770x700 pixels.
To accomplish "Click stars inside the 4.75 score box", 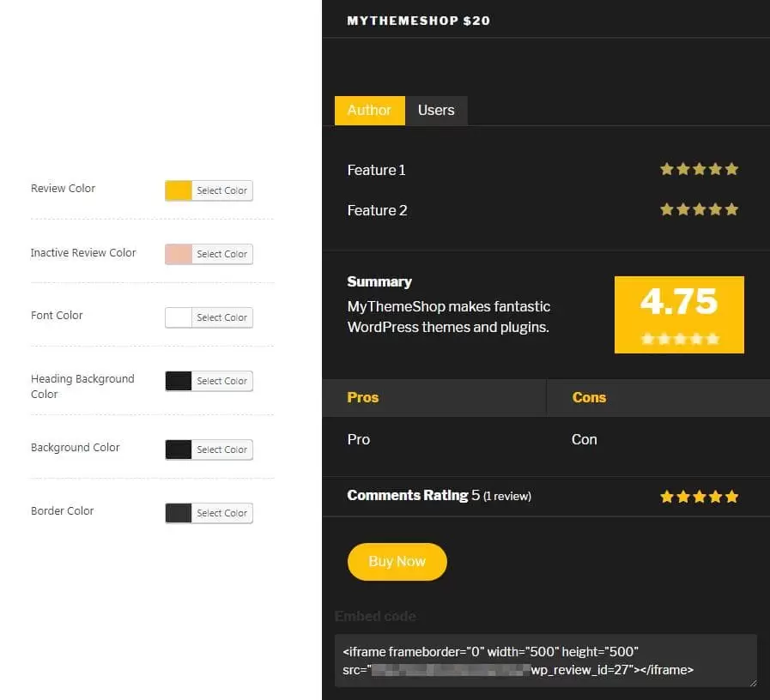I will [x=679, y=339].
